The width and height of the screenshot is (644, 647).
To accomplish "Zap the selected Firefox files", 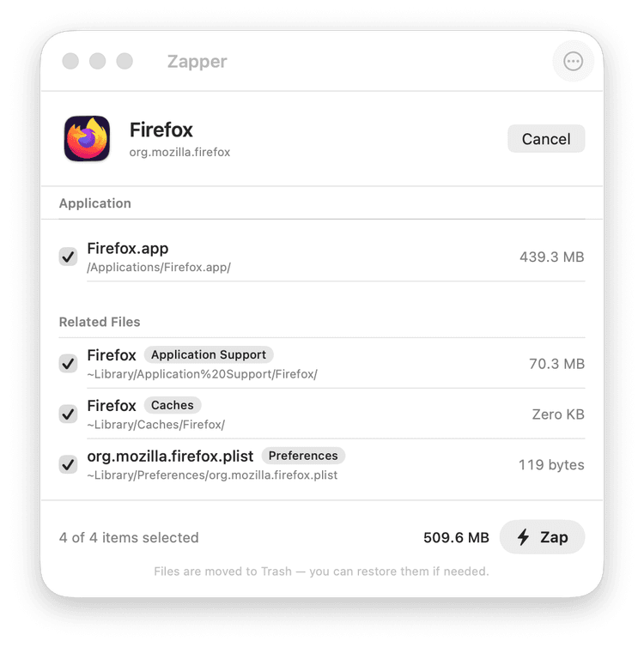I will point(542,537).
